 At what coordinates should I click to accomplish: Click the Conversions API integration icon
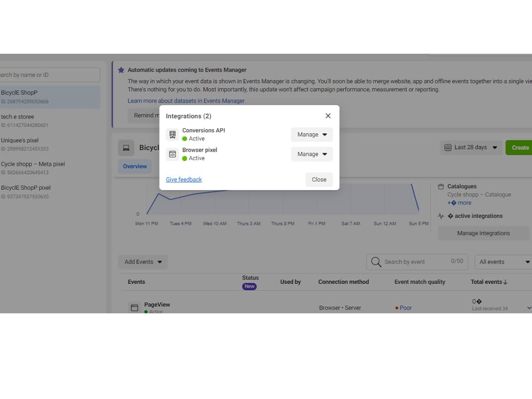point(172,134)
